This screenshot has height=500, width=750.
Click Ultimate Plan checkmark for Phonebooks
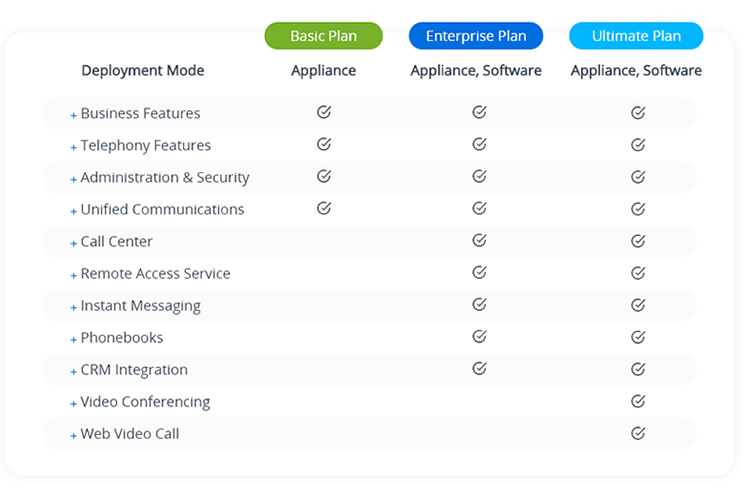pos(638,337)
